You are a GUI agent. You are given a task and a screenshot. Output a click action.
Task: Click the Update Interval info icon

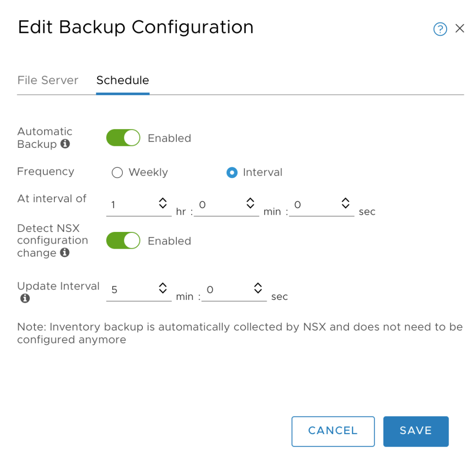tap(25, 298)
